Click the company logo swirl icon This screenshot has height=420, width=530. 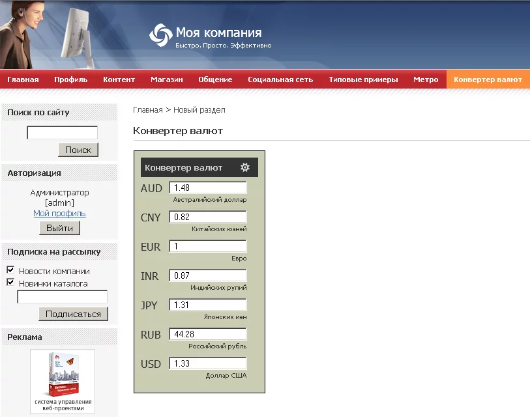point(160,35)
